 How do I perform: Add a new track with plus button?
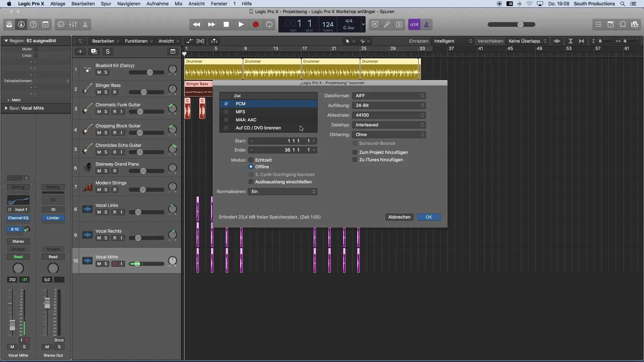(80, 51)
